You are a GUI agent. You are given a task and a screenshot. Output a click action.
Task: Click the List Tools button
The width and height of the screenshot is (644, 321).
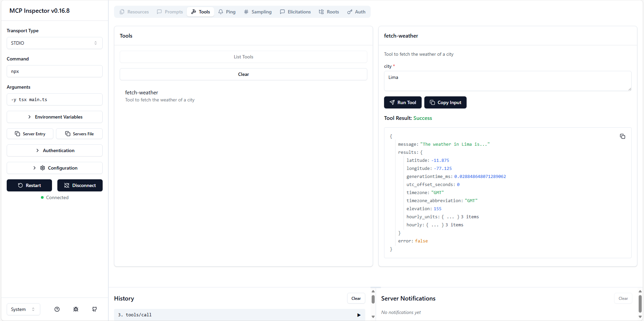244,57
